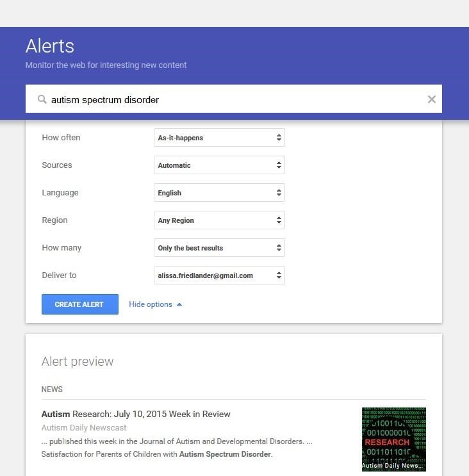Open the How often As-it-happens dropdown
This screenshot has width=469, height=476.
pos(219,138)
